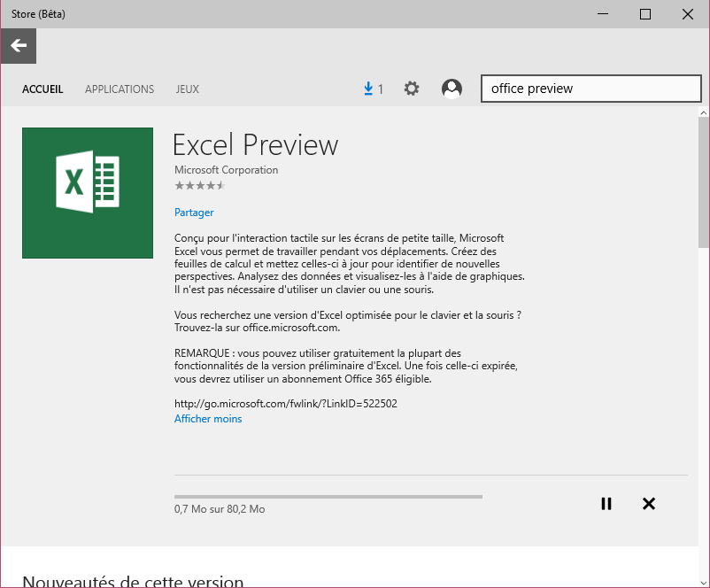This screenshot has width=710, height=588.
Task: Click the go.microsoft.com fwlink URL text
Action: click(x=286, y=404)
